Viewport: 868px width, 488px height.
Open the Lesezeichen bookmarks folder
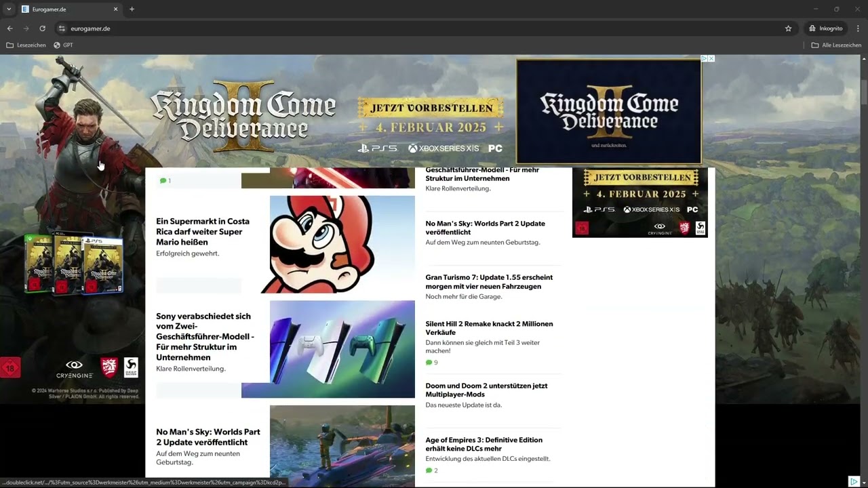tap(26, 45)
